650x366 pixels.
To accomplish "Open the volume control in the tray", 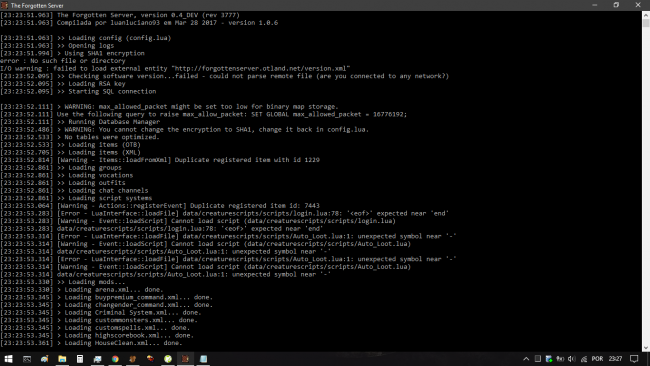I will (x=572, y=359).
